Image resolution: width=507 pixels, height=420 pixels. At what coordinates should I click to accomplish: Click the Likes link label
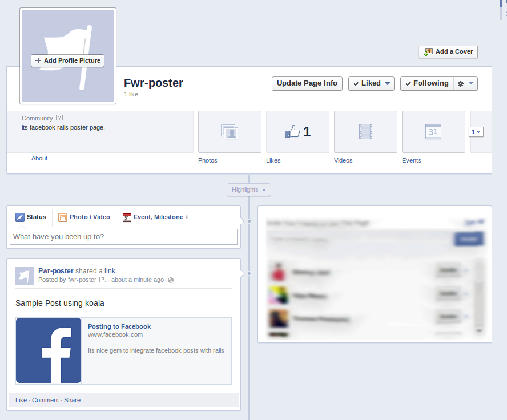(273, 160)
